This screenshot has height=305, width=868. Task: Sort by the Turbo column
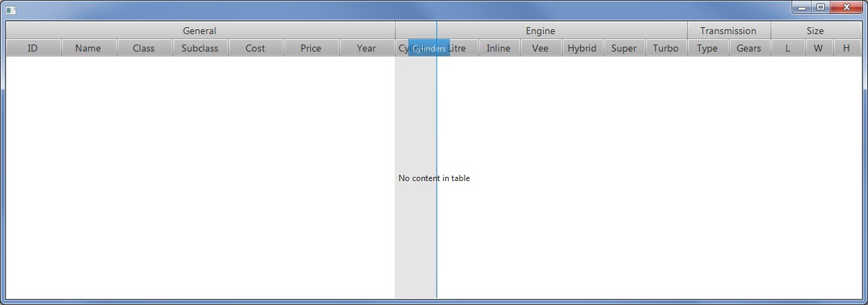pyautogui.click(x=666, y=48)
